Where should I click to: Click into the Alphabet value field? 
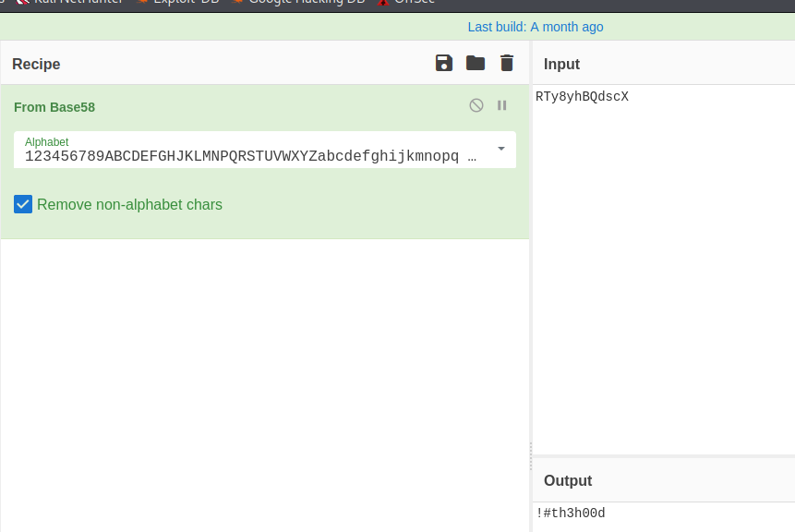pyautogui.click(x=249, y=156)
